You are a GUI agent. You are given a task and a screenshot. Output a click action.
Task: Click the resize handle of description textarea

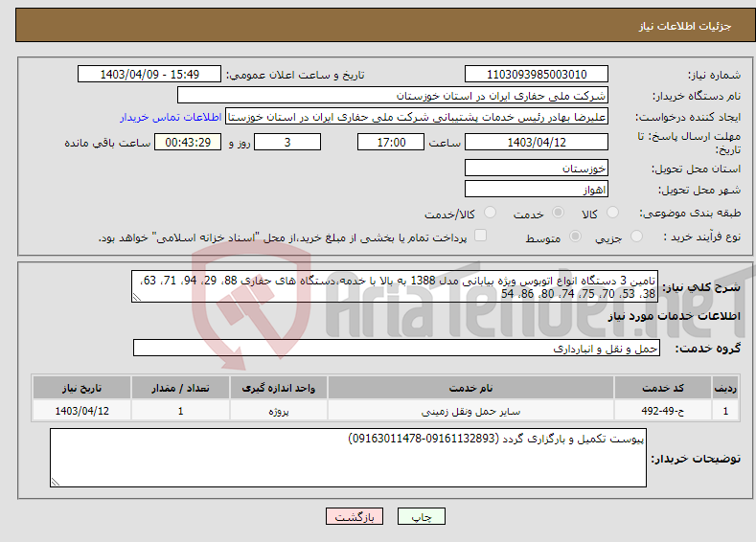click(137, 297)
